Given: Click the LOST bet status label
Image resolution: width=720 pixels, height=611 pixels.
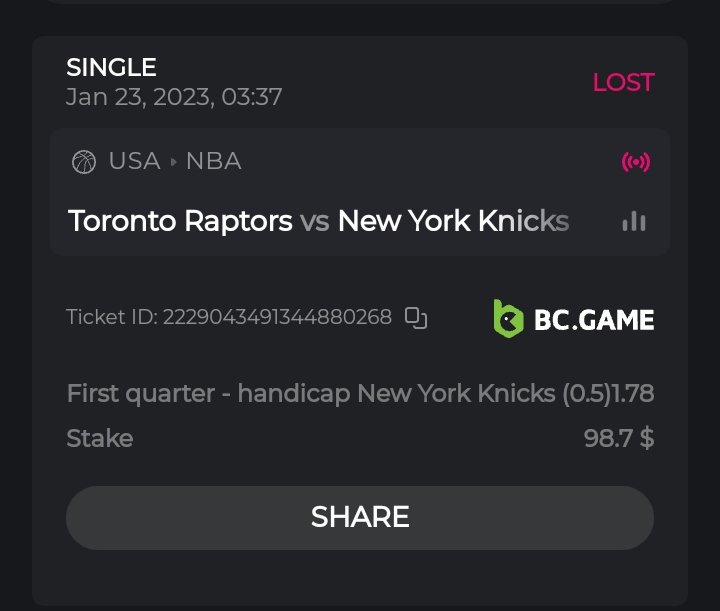Looking at the screenshot, I should (x=623, y=82).
